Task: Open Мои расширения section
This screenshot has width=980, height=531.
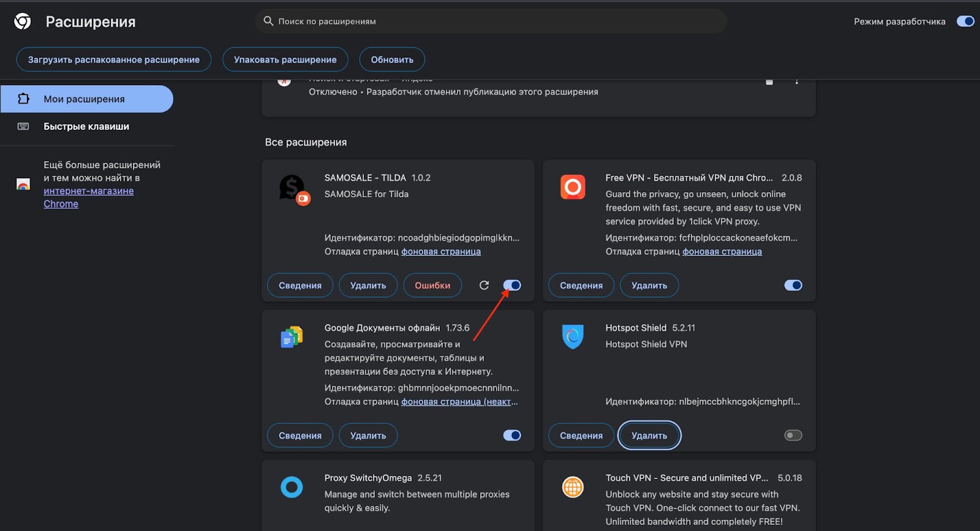Action: [x=86, y=99]
